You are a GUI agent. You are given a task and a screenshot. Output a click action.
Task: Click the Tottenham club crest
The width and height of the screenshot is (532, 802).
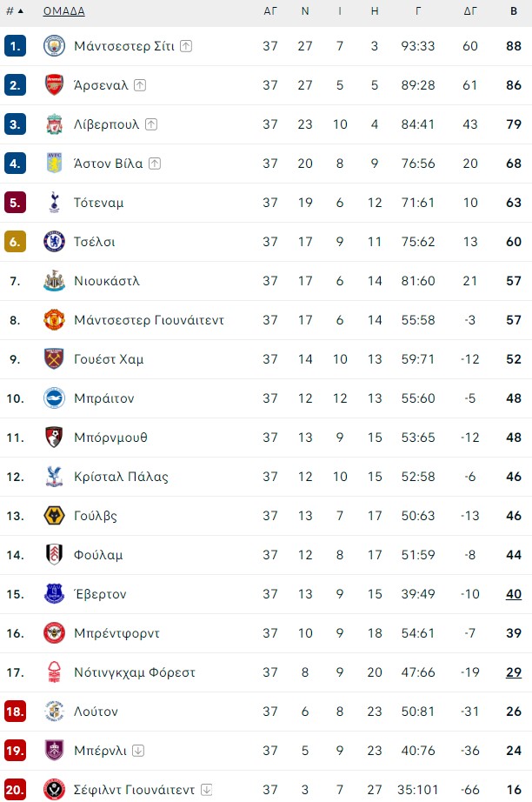point(54,203)
